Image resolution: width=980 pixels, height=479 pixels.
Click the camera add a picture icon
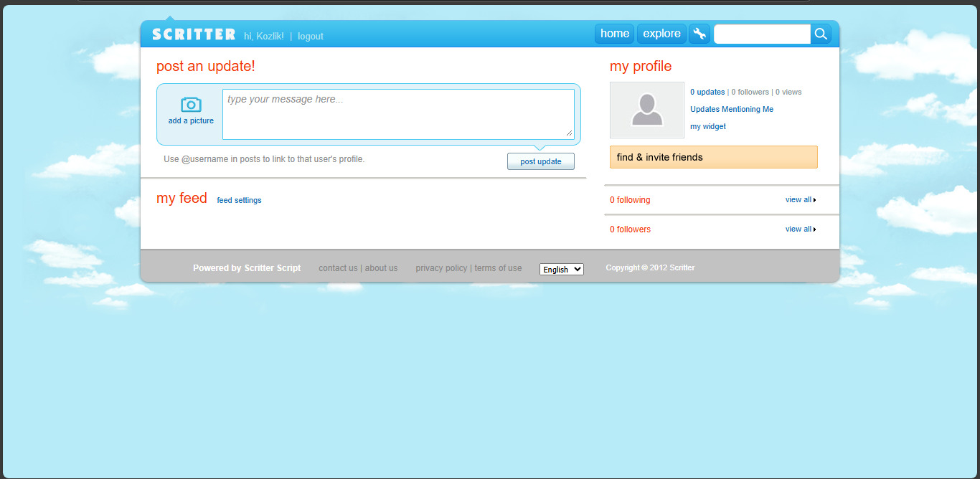point(191,105)
